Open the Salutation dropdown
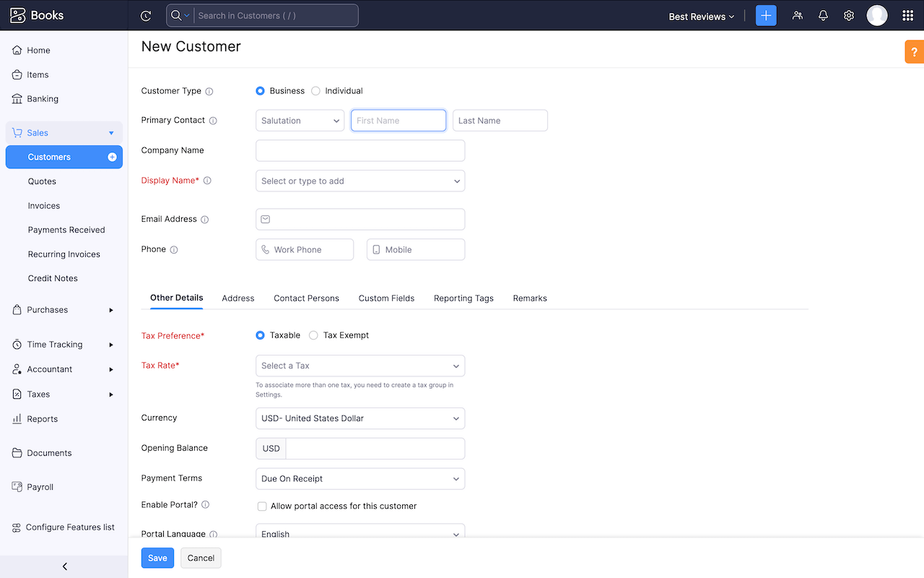 (300, 120)
